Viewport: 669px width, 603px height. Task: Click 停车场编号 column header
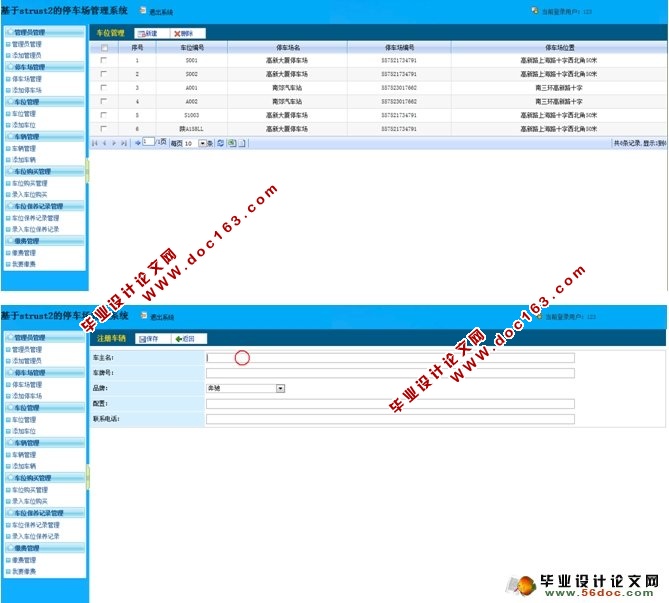click(x=399, y=48)
